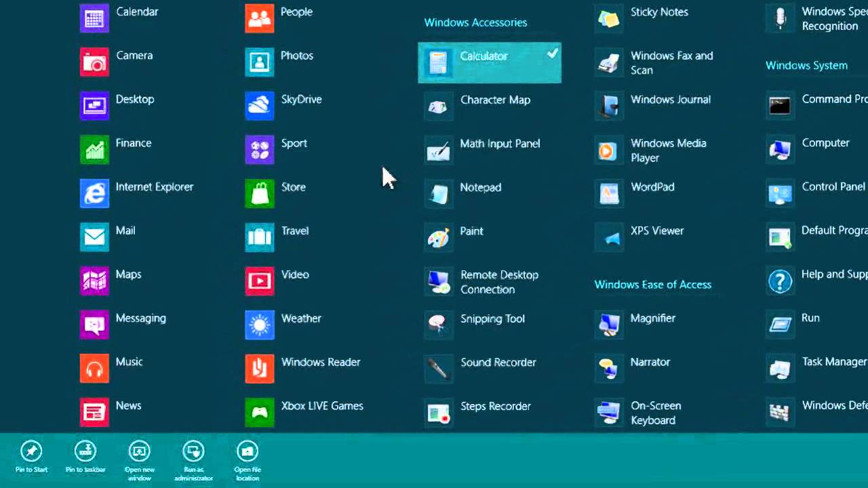Open the Sport app icon

click(x=260, y=150)
